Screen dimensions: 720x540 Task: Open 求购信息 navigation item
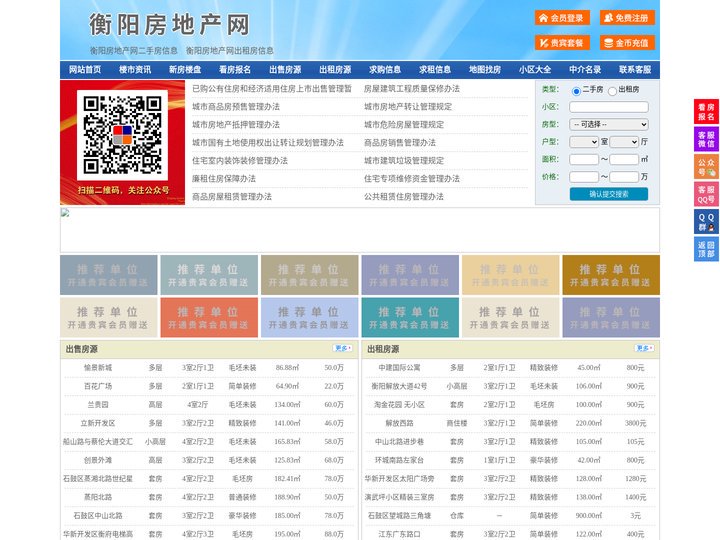point(385,70)
